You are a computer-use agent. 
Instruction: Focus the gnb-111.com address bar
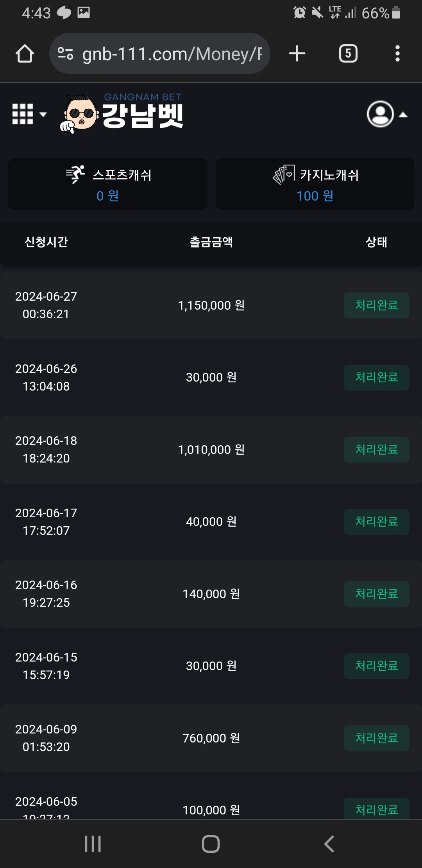coord(171,54)
